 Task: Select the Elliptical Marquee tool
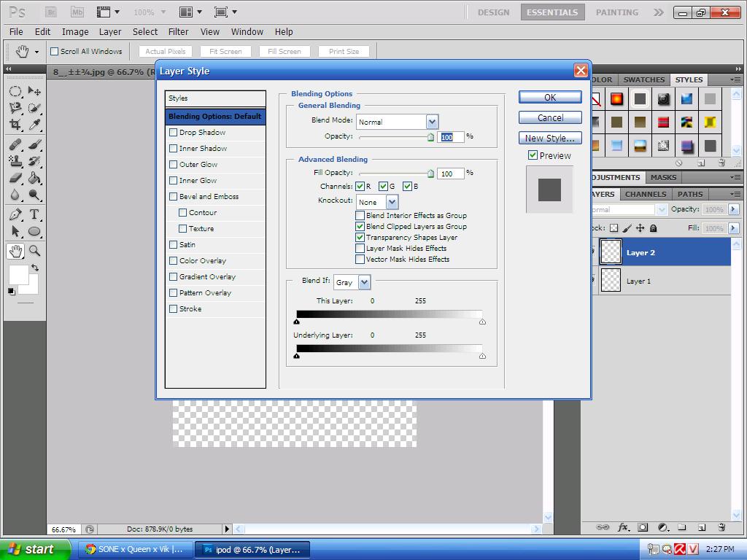[x=15, y=91]
